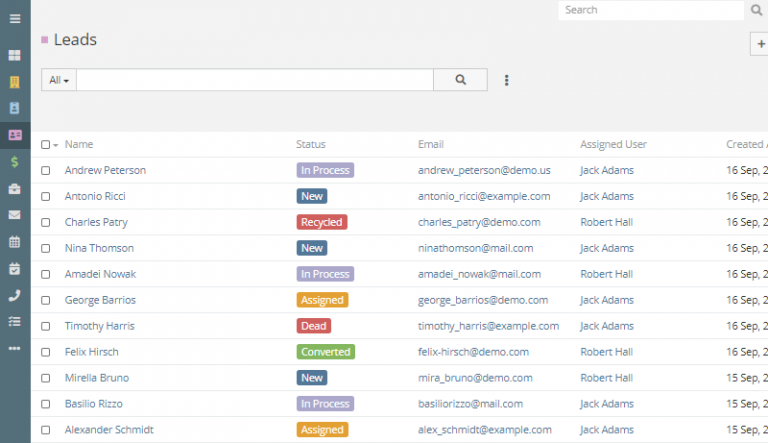768x443 pixels.
Task: Open the three-dot menu beside the search
Action: [506, 80]
